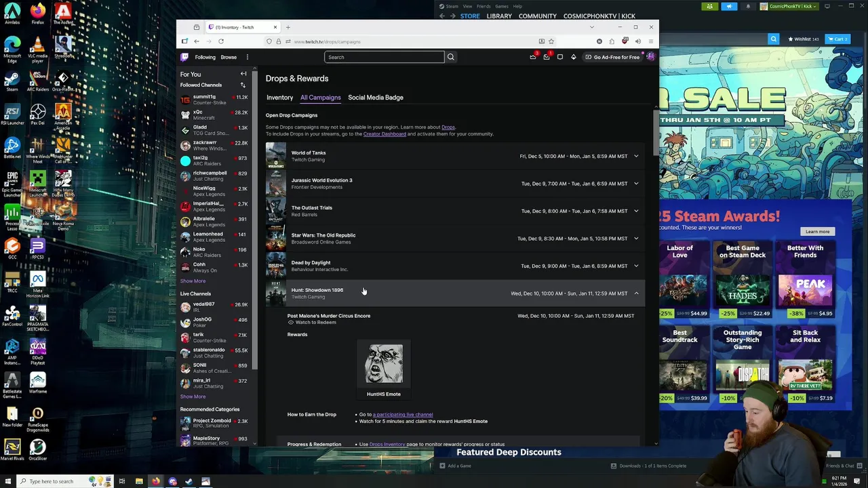The image size is (868, 488).
Task: Expand Dead by Daylight campaign
Action: click(636, 266)
